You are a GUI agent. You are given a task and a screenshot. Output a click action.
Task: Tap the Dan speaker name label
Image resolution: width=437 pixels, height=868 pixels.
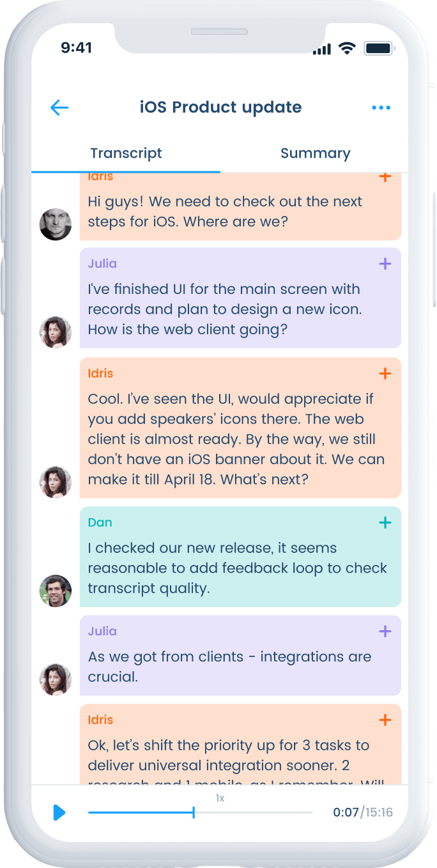click(x=100, y=523)
